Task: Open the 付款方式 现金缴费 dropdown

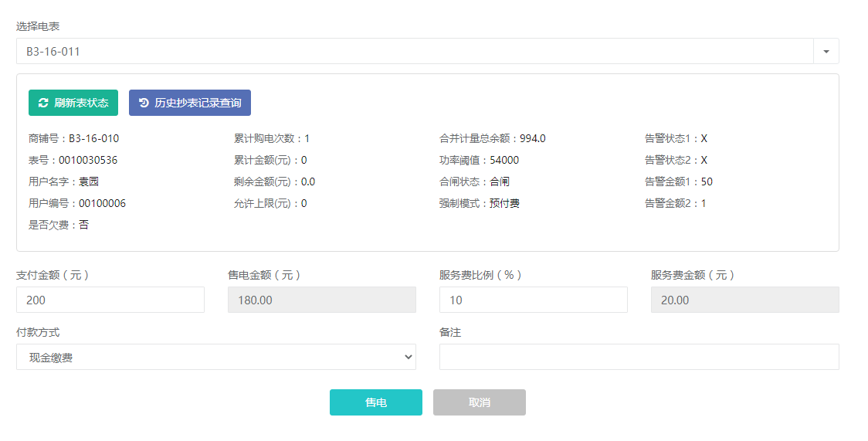Action: [x=215, y=358]
